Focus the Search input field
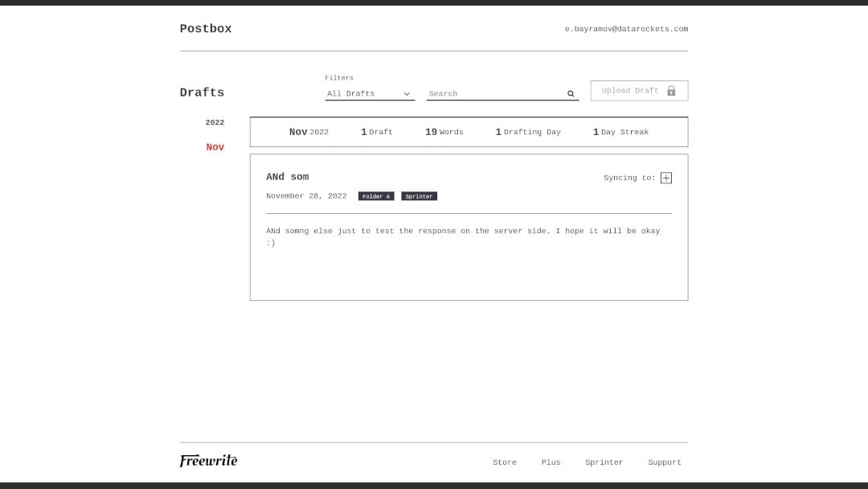This screenshot has height=489, width=868. (494, 94)
